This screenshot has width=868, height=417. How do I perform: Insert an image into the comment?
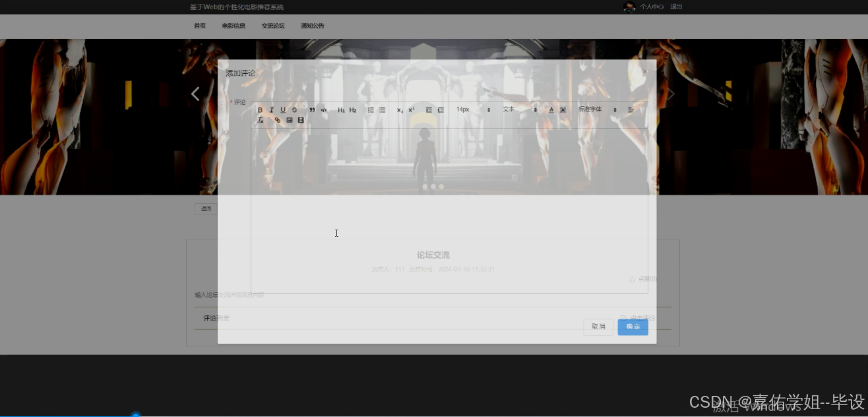tap(289, 120)
